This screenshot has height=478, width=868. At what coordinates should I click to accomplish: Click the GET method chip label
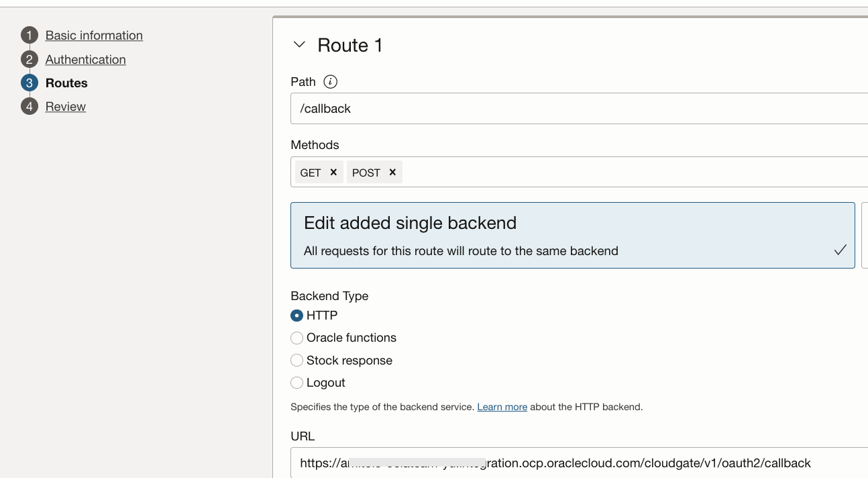(312, 172)
